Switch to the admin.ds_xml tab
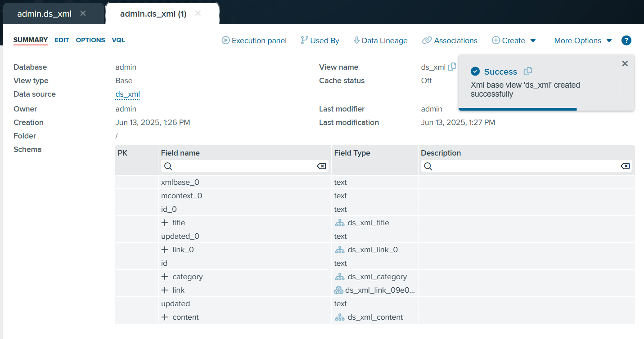 click(45, 13)
